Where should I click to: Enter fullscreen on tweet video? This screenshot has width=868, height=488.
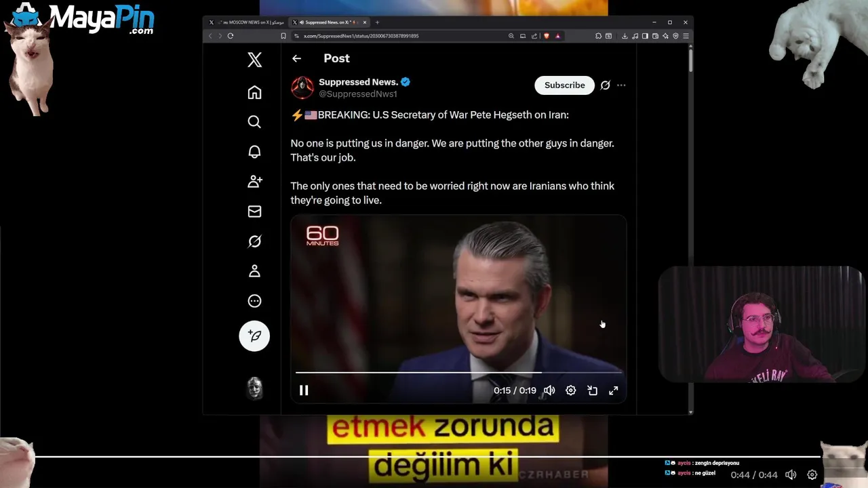pos(614,390)
